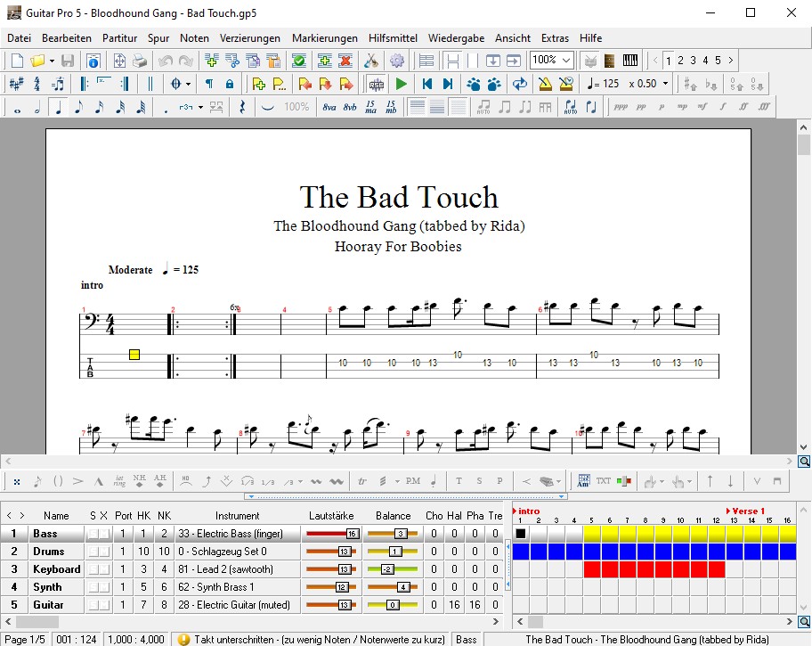Click the printer icon
812x646 pixels.
tap(139, 61)
